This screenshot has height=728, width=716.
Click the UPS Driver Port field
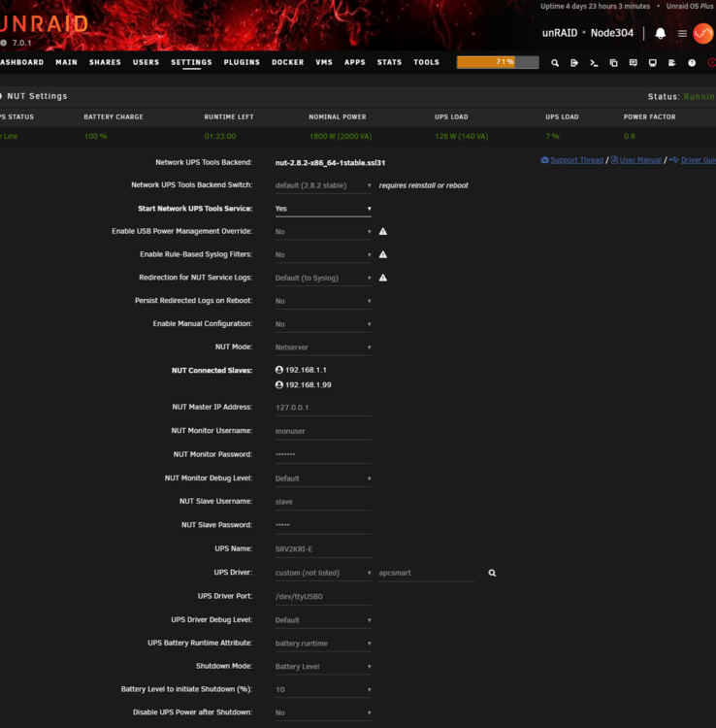323,597
